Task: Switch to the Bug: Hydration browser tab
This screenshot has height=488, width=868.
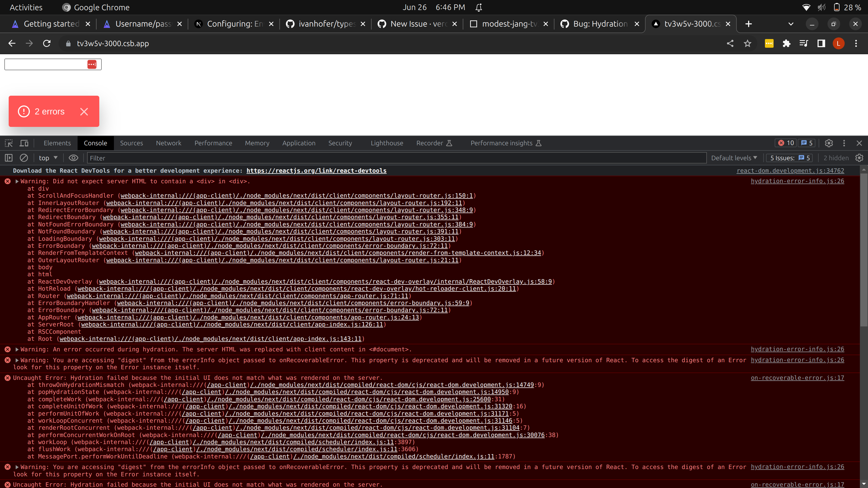Action: click(600, 24)
